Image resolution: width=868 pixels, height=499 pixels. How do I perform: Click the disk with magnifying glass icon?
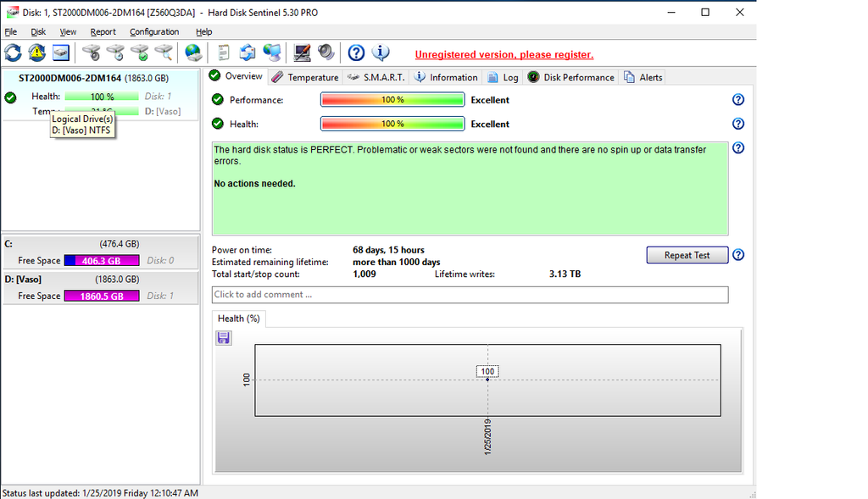164,53
